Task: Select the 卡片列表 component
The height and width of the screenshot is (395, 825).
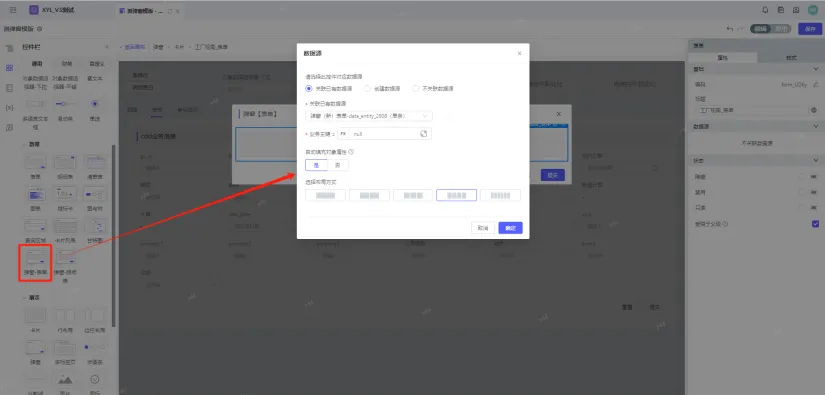Action: click(x=65, y=230)
